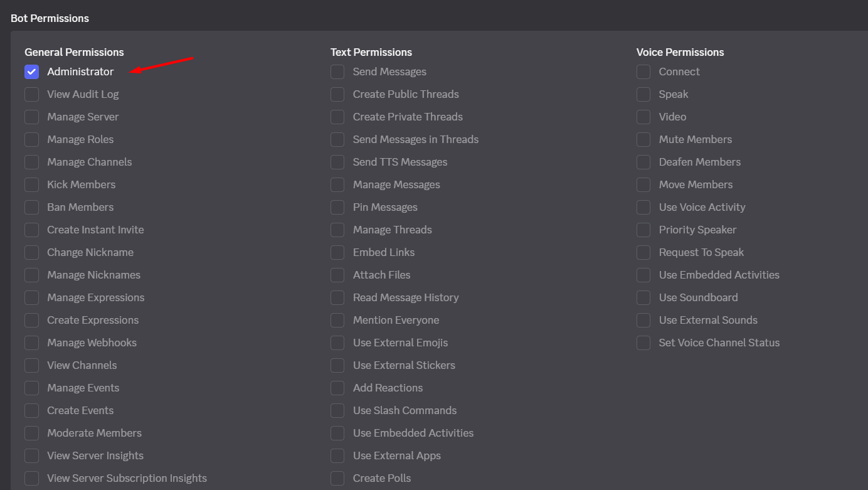Tick the Send Messages permission
The width and height of the screenshot is (868, 490).
pyautogui.click(x=337, y=72)
